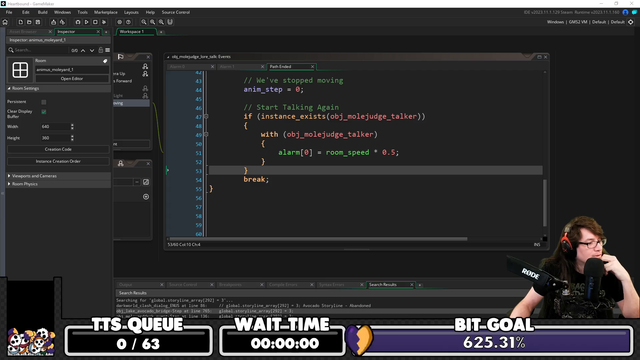Click the room name field animus_moleyard_1
Viewport: 640px width, 360px height.
[72, 70]
